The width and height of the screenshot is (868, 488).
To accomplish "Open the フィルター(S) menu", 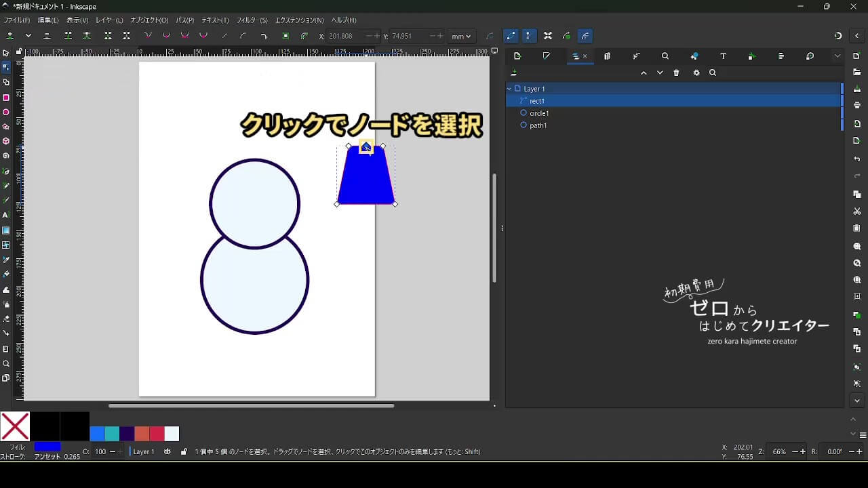I will tap(252, 20).
